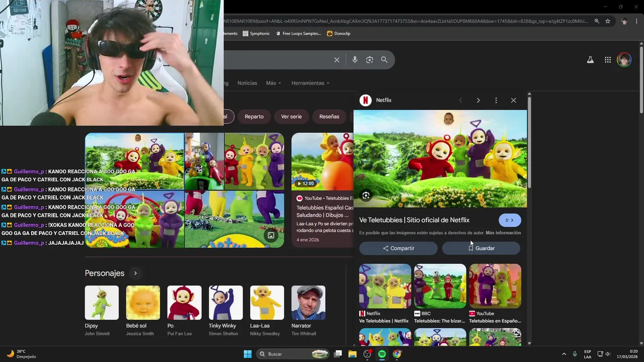Click the Compartir button
This screenshot has width=644, height=362.
(398, 248)
